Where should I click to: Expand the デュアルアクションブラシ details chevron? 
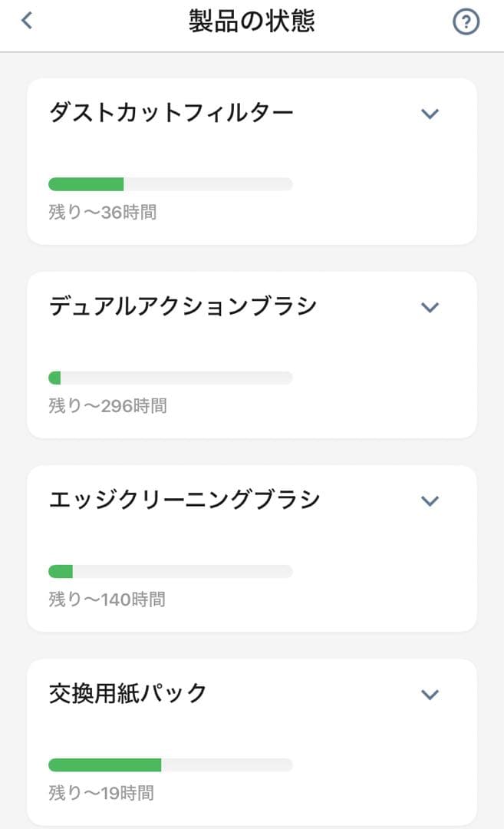pyautogui.click(x=430, y=306)
